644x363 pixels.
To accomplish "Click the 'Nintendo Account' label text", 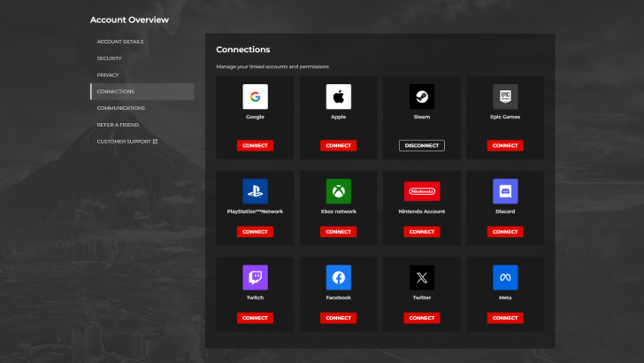I will pos(422,212).
